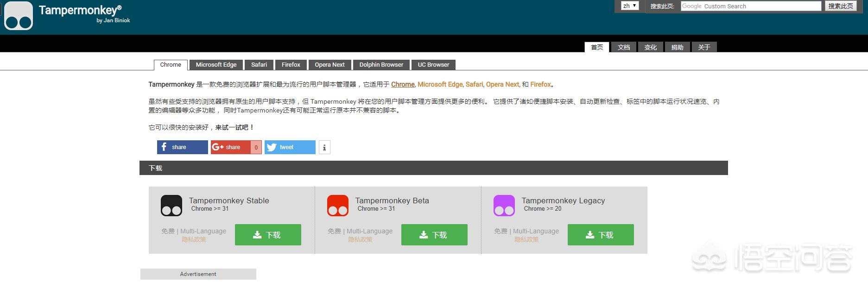868x288 pixels.
Task: Click the Tampermonkey Beta title text
Action: (392, 200)
